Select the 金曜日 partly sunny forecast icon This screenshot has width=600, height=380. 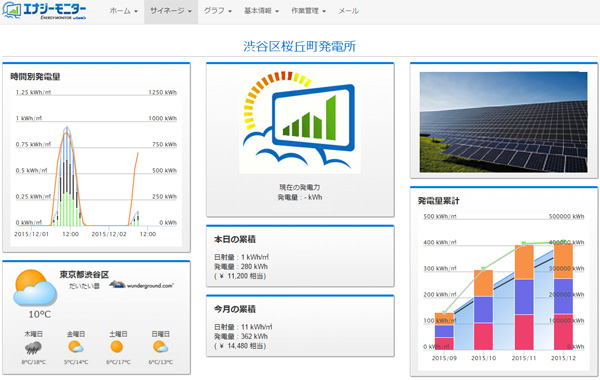click(x=76, y=347)
